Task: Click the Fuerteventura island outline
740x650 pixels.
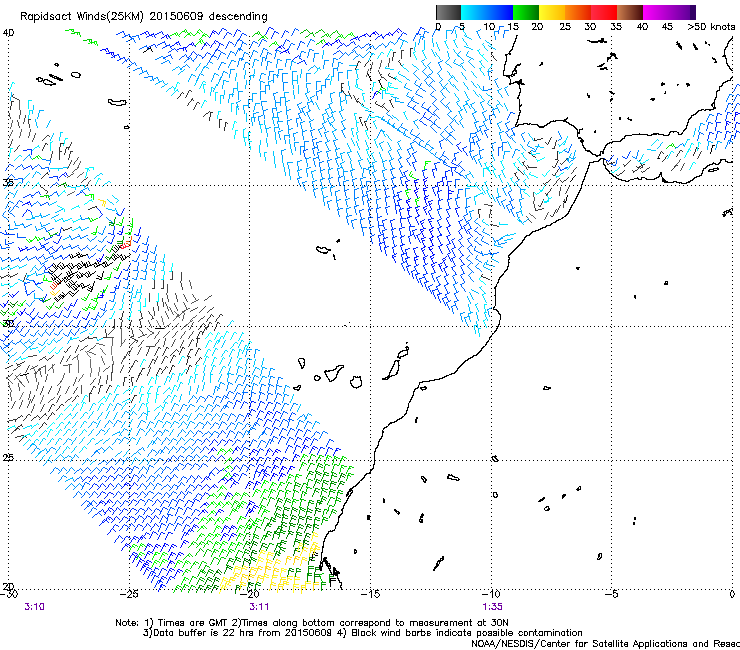Action: pos(391,370)
